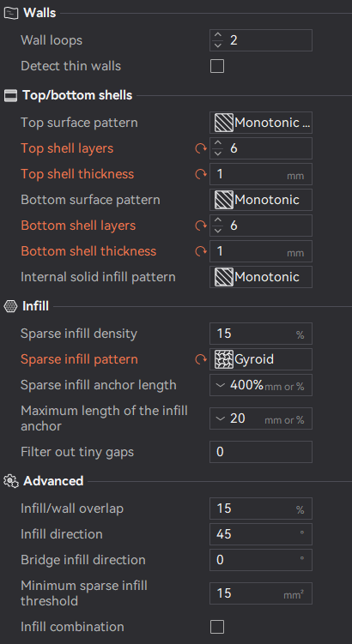Open Bottom surface pattern Monotonic dropdown
The width and height of the screenshot is (352, 644).
coord(261,200)
